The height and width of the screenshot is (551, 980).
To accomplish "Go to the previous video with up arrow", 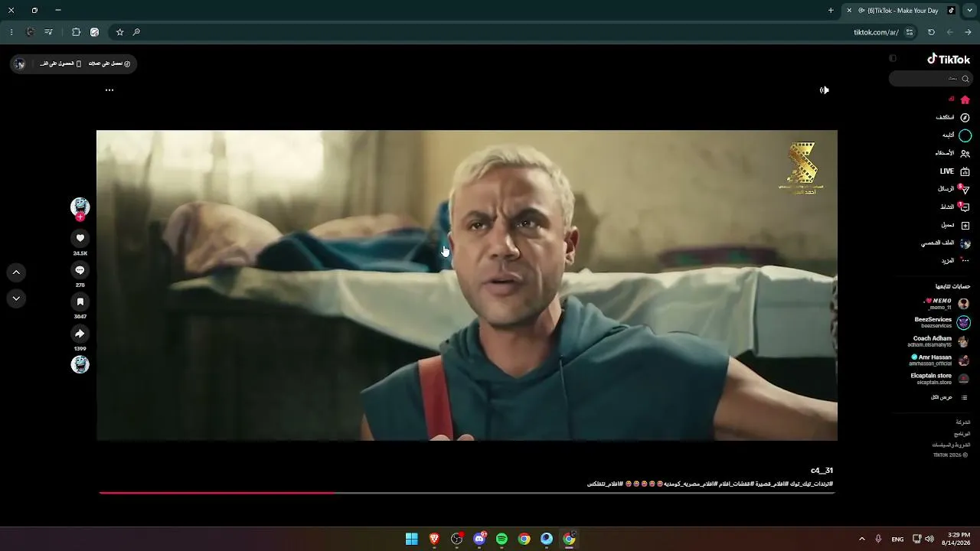I will (x=16, y=272).
